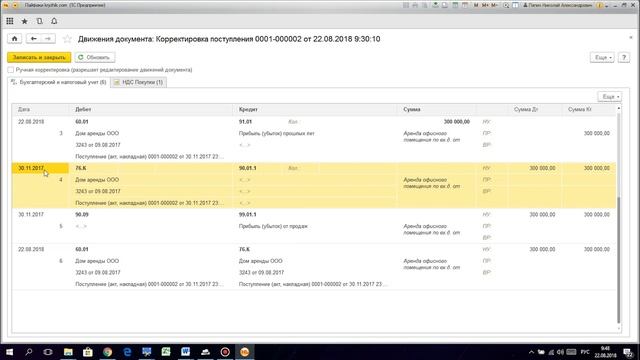Image resolution: width=640 pixels, height=360 pixels.
Task: Open the upper Еще dropdown menu
Action: point(602,58)
